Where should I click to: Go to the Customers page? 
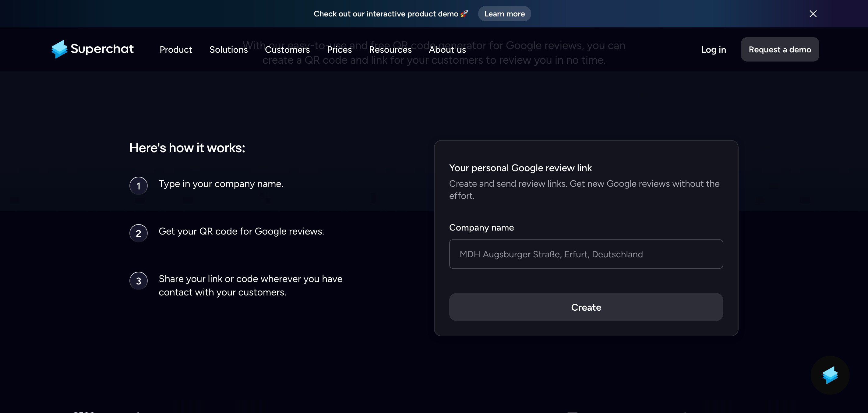287,50
